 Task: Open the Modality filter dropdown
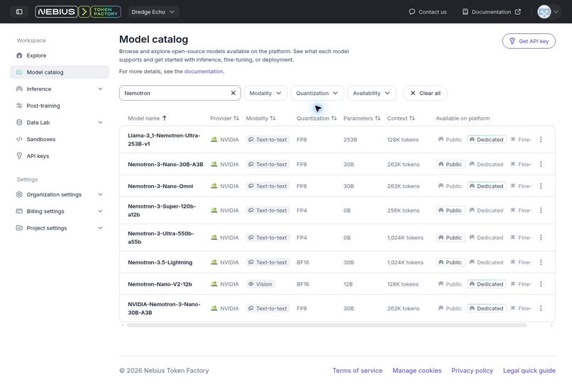coord(265,93)
